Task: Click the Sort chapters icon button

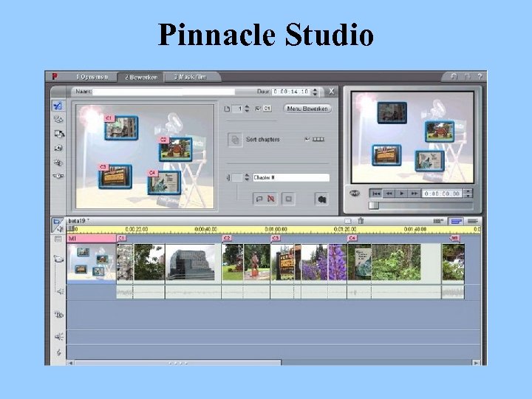Action: (235, 140)
